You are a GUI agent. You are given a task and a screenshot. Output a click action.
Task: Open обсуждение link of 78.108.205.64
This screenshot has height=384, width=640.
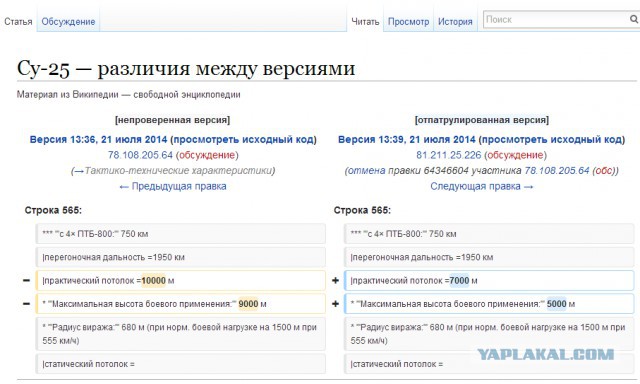pyautogui.click(x=207, y=155)
